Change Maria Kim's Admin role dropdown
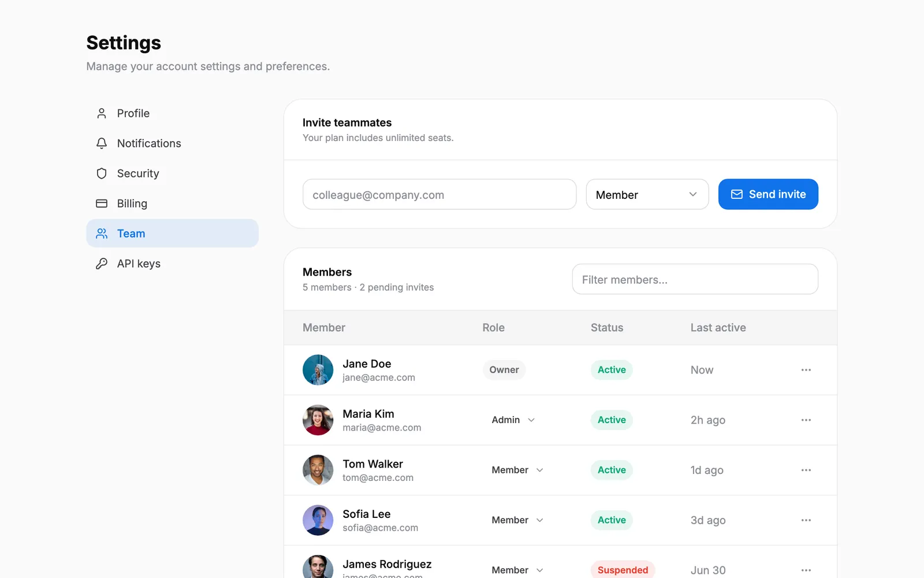This screenshot has height=578, width=924. (x=513, y=420)
